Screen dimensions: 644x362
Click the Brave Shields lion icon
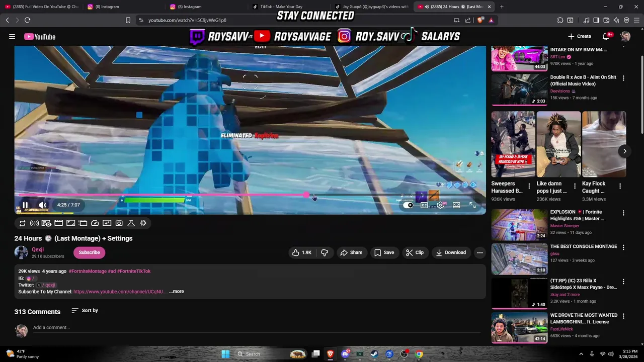click(479, 20)
